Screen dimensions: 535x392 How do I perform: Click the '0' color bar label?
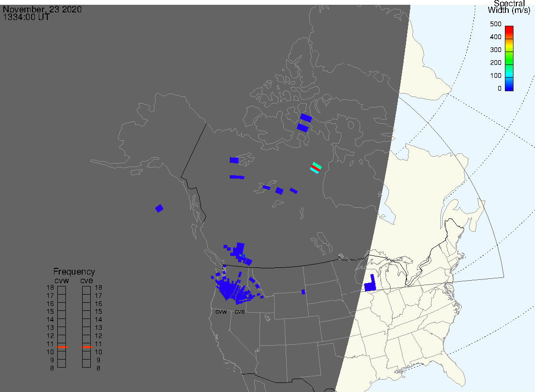tap(500, 89)
